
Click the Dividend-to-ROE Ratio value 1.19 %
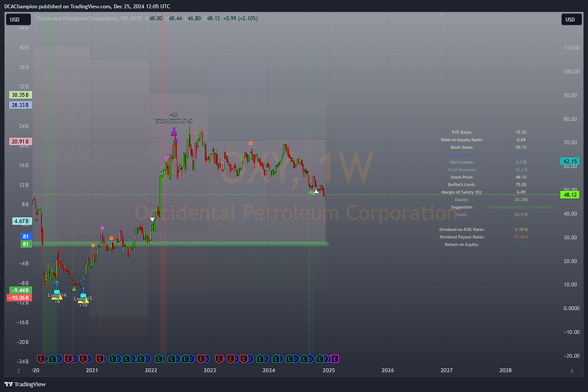click(x=521, y=229)
